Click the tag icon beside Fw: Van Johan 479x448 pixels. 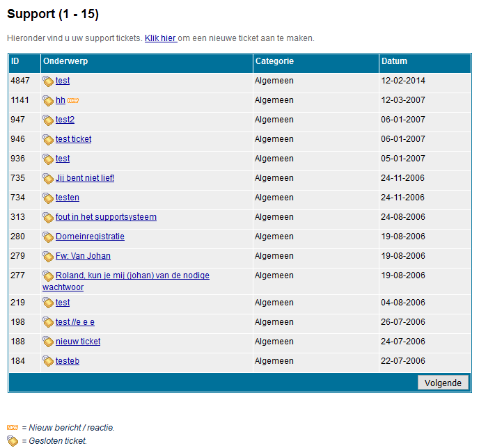point(48,257)
